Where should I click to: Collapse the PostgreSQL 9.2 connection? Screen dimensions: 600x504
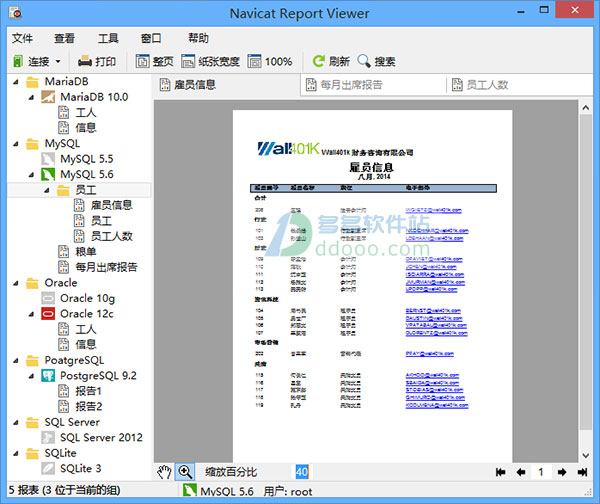(31, 376)
